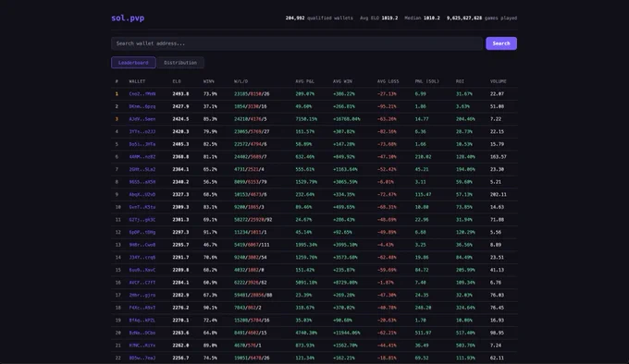Image resolution: width=629 pixels, height=364 pixels.
Task: Switch to the Distribution tab
Action: 180,63
